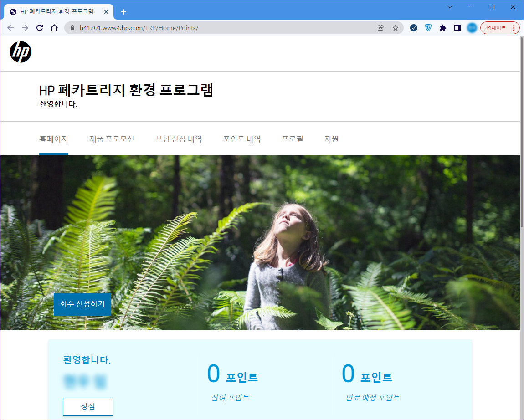Click the 업데이트 update button
Viewport: 524px width, 420px height.
point(500,28)
